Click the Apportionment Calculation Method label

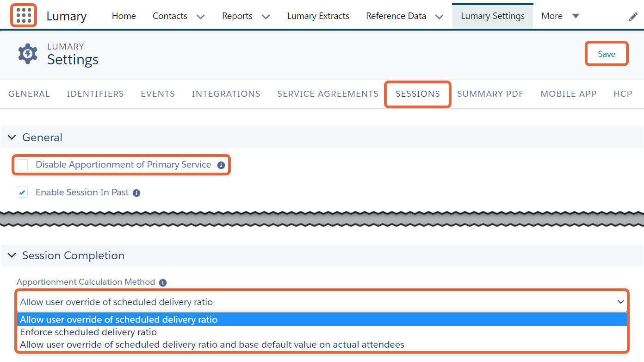[x=86, y=282]
